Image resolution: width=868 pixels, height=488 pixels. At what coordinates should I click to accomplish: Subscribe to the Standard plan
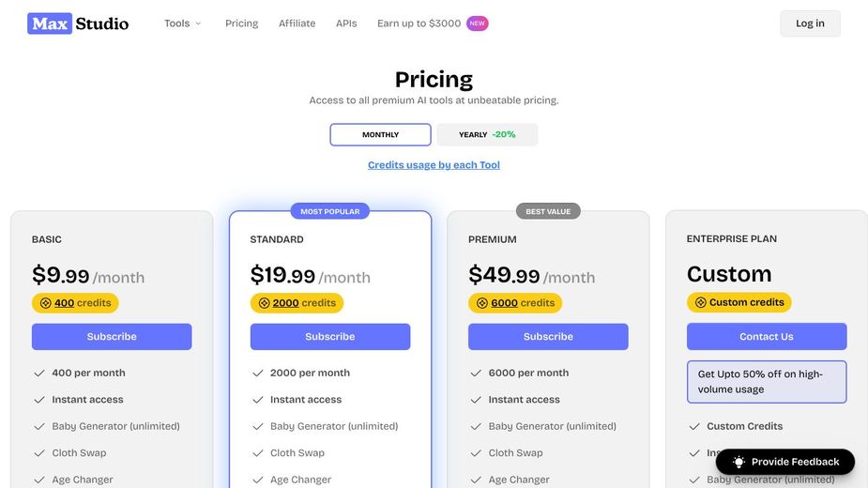pyautogui.click(x=330, y=337)
